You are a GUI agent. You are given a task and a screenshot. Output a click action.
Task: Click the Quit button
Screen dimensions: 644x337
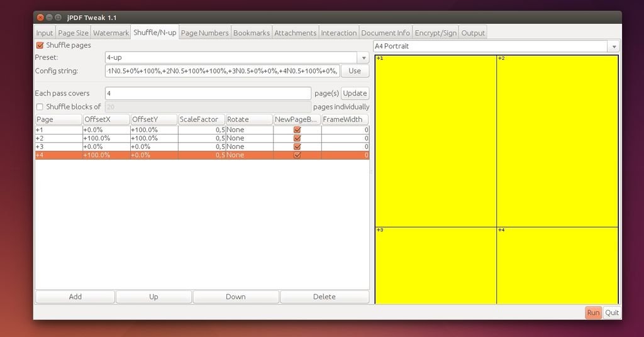pos(612,312)
